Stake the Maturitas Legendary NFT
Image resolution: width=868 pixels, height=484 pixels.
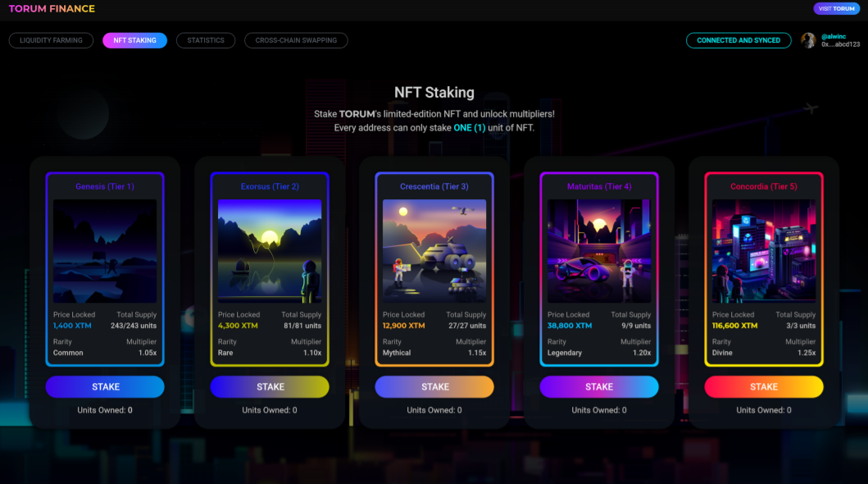[599, 386]
